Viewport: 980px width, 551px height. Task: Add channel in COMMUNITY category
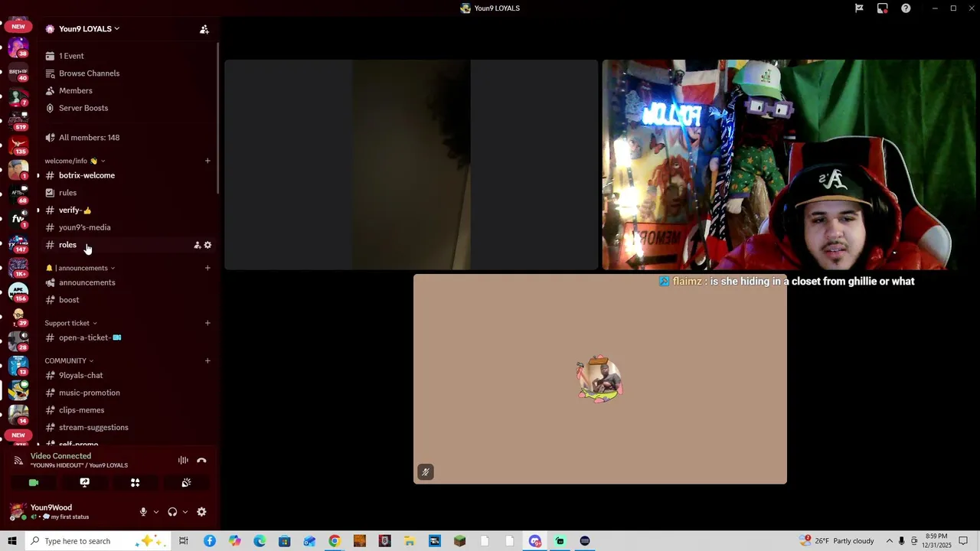click(207, 360)
